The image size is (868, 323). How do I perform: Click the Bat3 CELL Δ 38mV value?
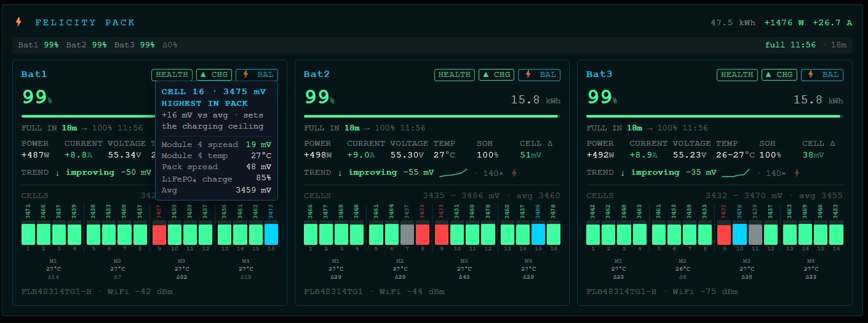point(813,155)
